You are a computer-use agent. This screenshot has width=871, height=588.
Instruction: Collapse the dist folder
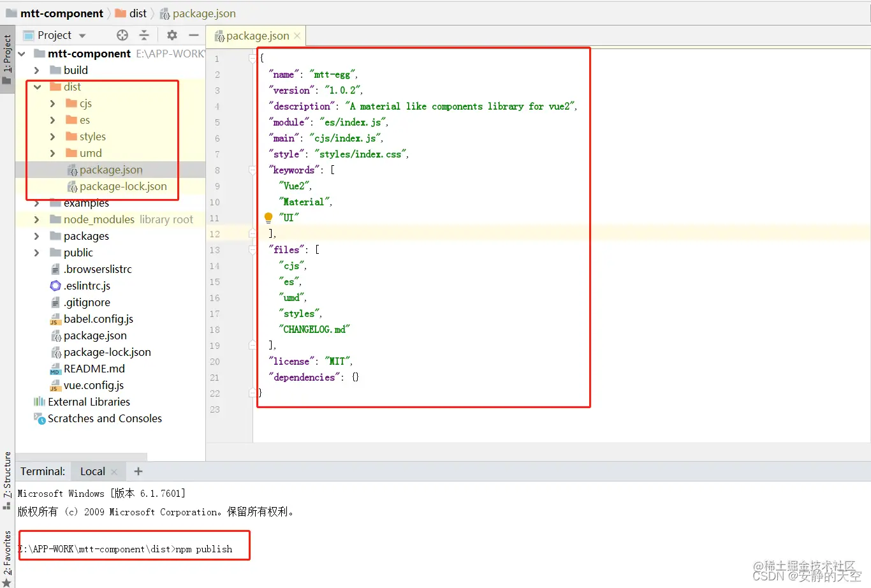pyautogui.click(x=37, y=87)
